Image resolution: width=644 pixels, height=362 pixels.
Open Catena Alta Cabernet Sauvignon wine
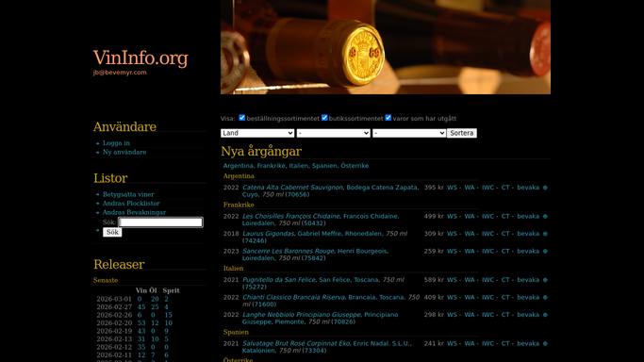click(x=292, y=188)
